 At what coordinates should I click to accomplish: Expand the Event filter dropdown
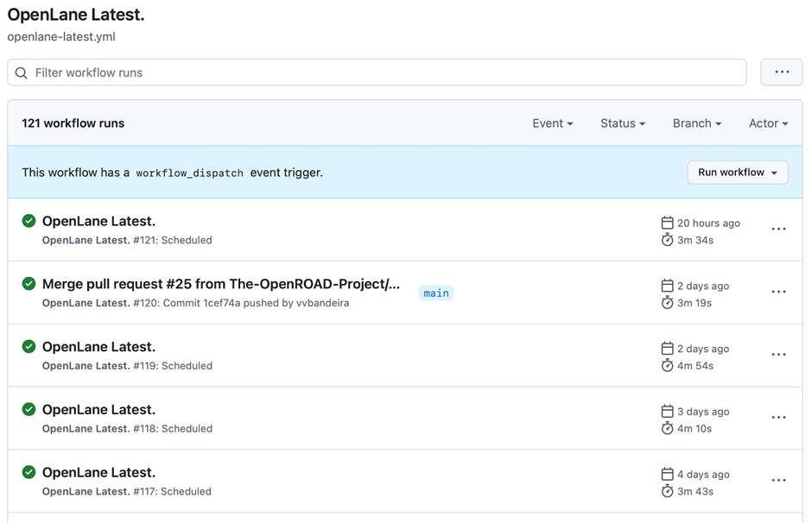click(553, 123)
